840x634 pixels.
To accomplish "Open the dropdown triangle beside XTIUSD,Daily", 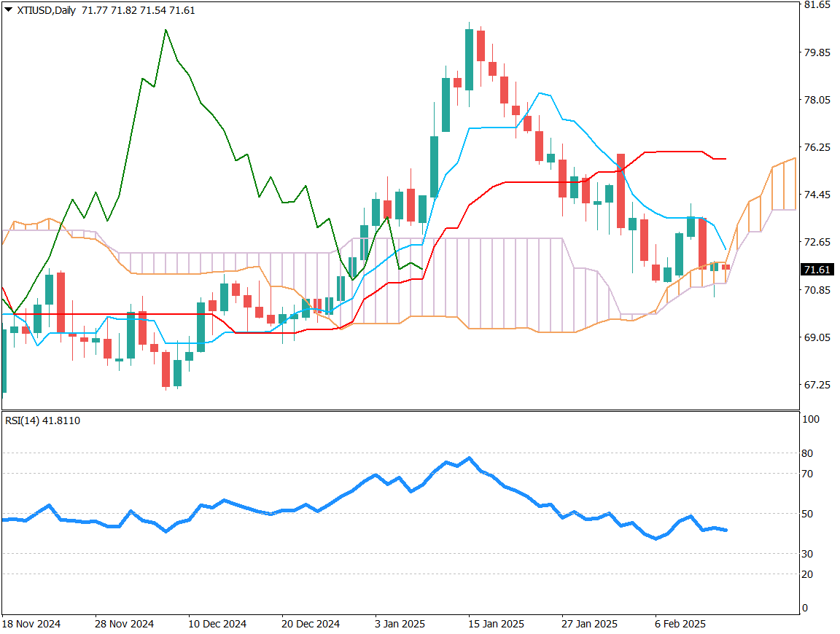I will point(9,10).
